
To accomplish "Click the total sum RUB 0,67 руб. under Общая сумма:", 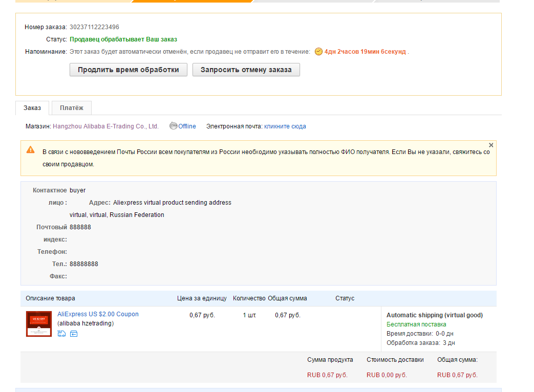I will click(457, 375).
